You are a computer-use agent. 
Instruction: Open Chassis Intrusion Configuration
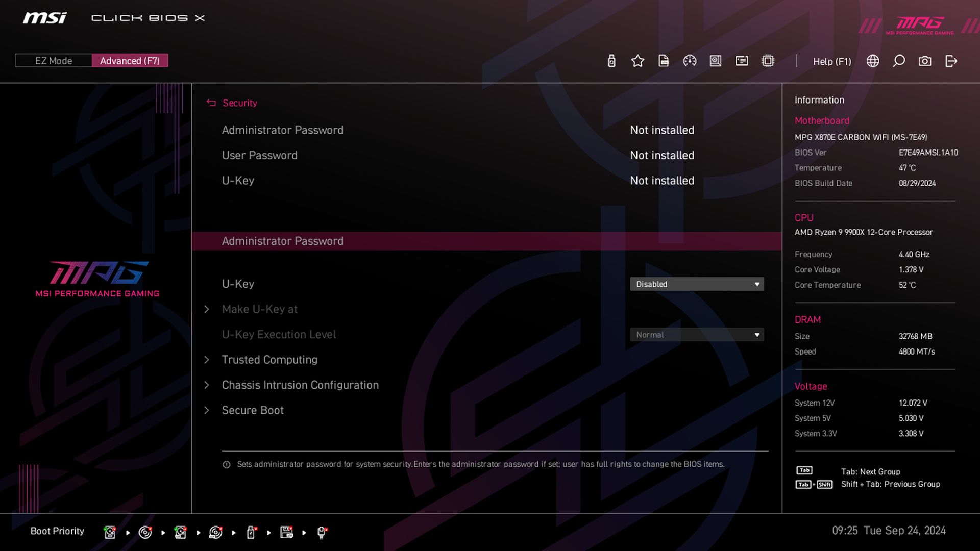click(x=300, y=385)
